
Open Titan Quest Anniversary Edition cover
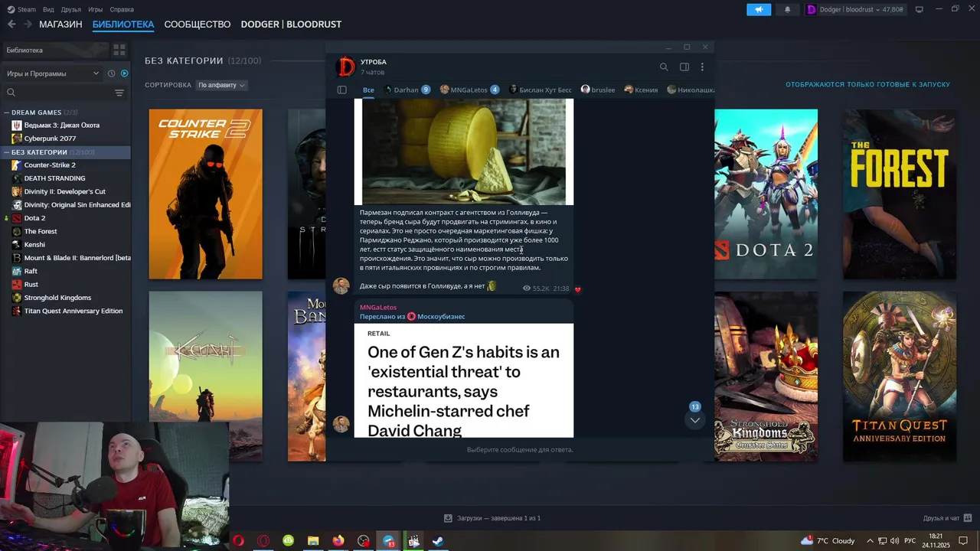point(900,376)
